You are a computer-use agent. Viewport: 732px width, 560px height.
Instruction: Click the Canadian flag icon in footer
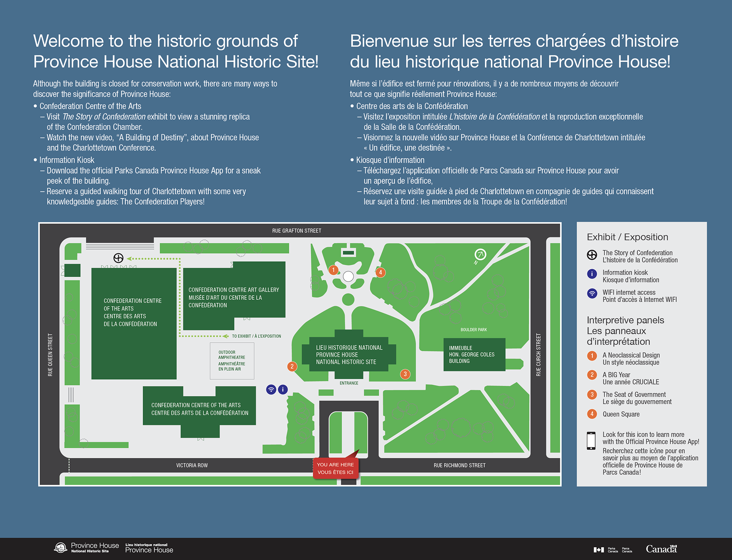599,550
